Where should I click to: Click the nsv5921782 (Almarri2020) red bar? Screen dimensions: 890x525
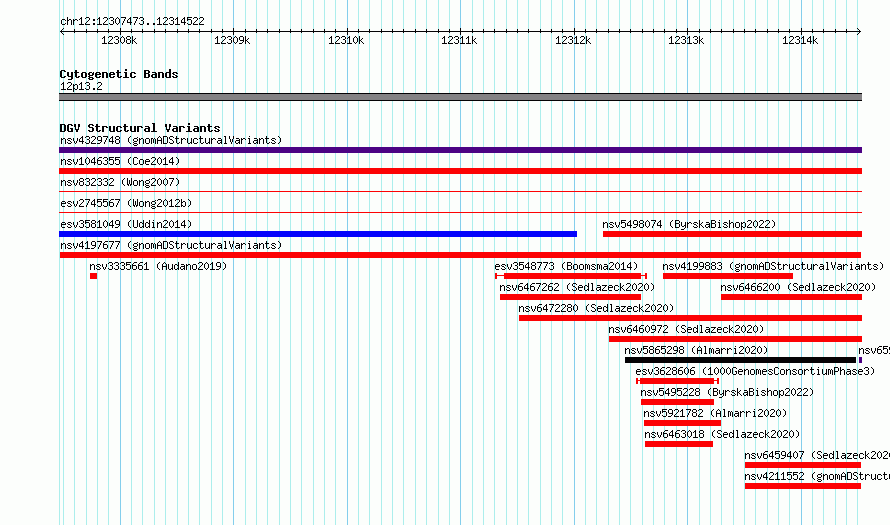[682, 423]
